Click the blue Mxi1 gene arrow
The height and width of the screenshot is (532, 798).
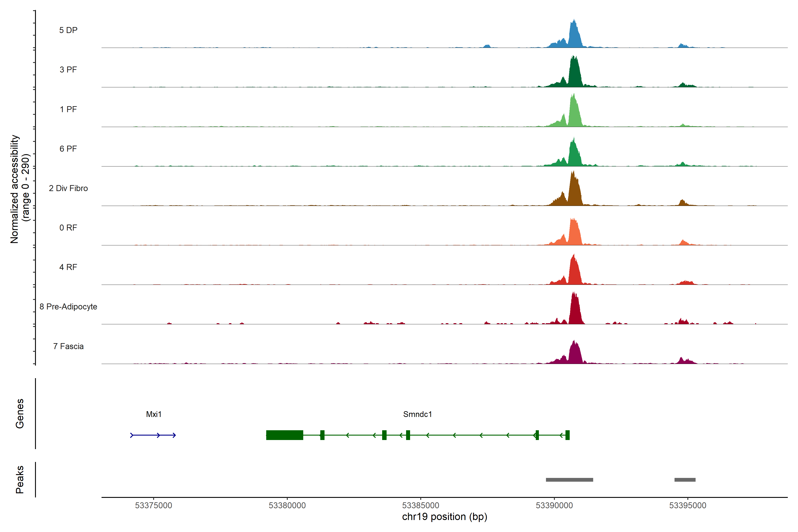(153, 435)
